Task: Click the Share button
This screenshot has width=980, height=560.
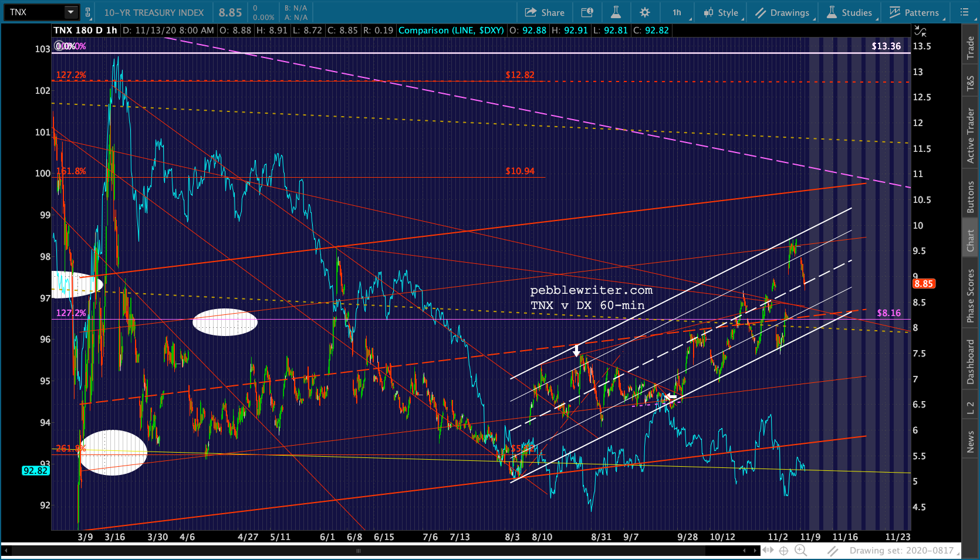Action: [545, 12]
